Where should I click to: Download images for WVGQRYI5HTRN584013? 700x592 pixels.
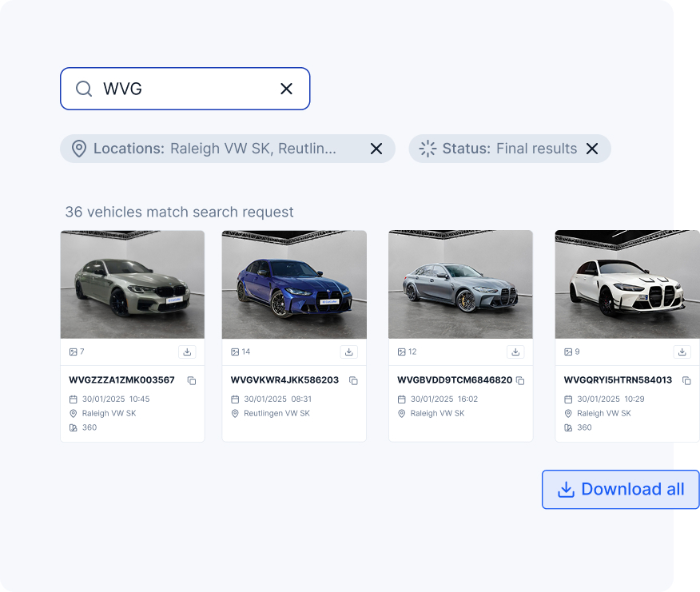tap(682, 352)
